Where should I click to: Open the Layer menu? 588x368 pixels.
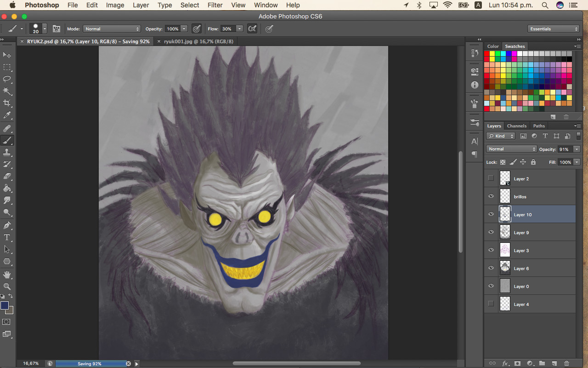tap(141, 5)
